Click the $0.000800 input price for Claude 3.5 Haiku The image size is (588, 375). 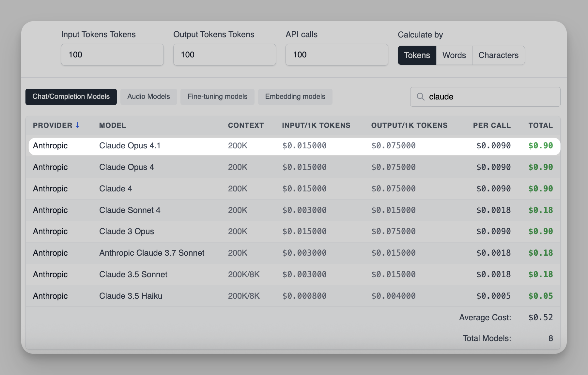[x=304, y=296]
